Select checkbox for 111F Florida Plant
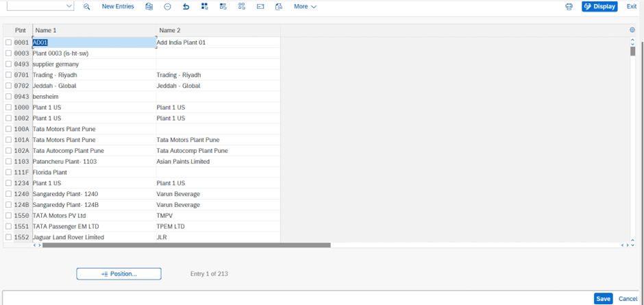The height and width of the screenshot is (305, 644). (9, 172)
